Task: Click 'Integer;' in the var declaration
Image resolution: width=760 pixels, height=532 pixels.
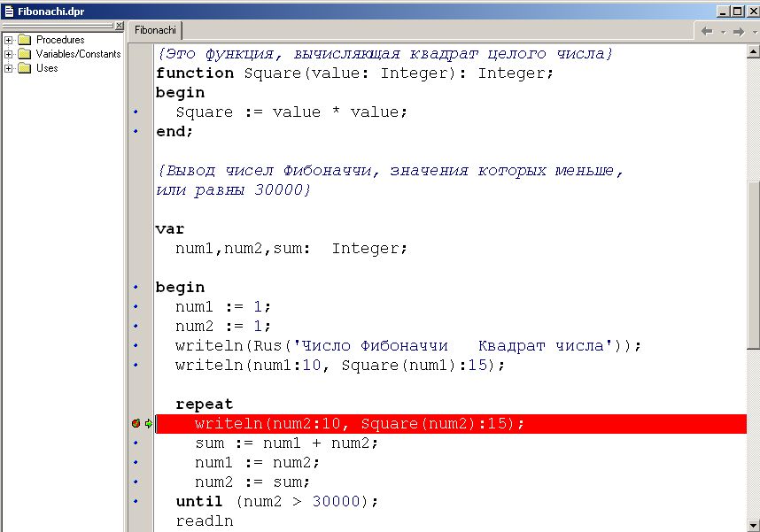Action: tap(369, 249)
